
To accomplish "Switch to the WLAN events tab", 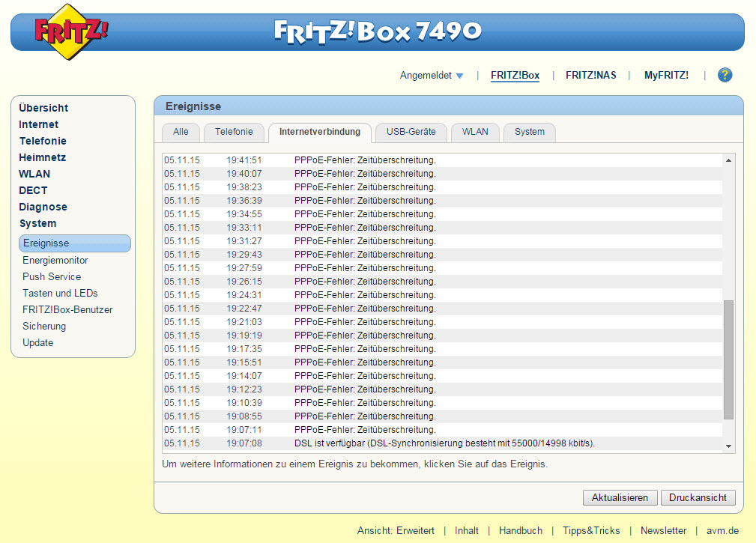I will tap(475, 132).
